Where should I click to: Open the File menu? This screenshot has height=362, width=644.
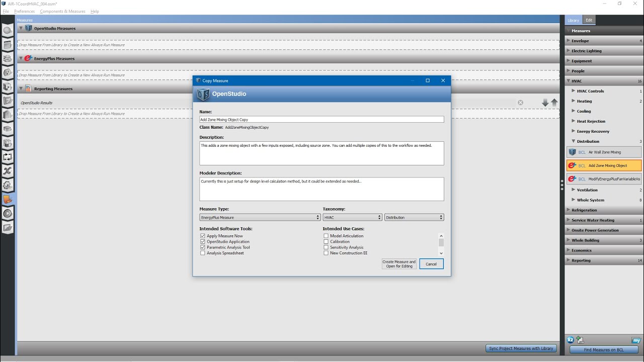click(x=6, y=11)
